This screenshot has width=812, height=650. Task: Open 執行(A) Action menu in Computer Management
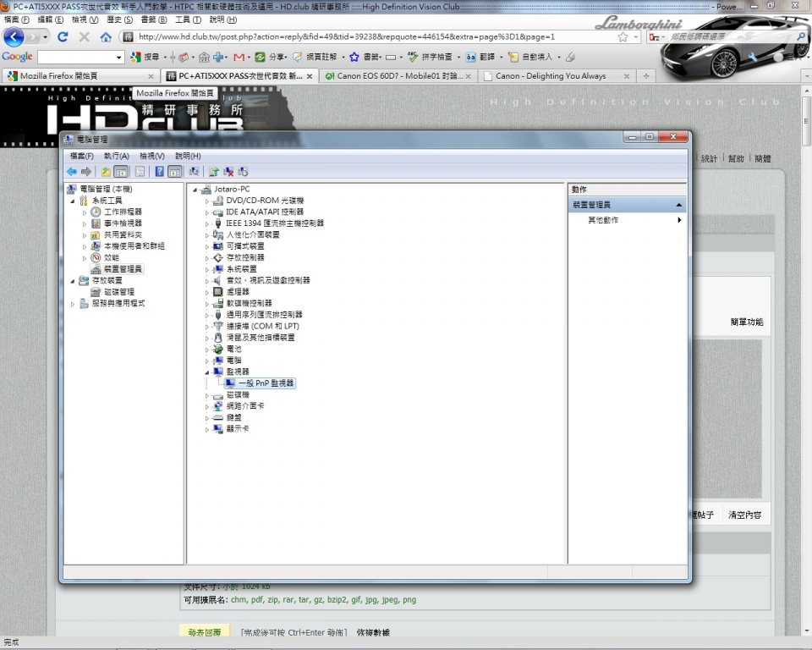click(116, 156)
